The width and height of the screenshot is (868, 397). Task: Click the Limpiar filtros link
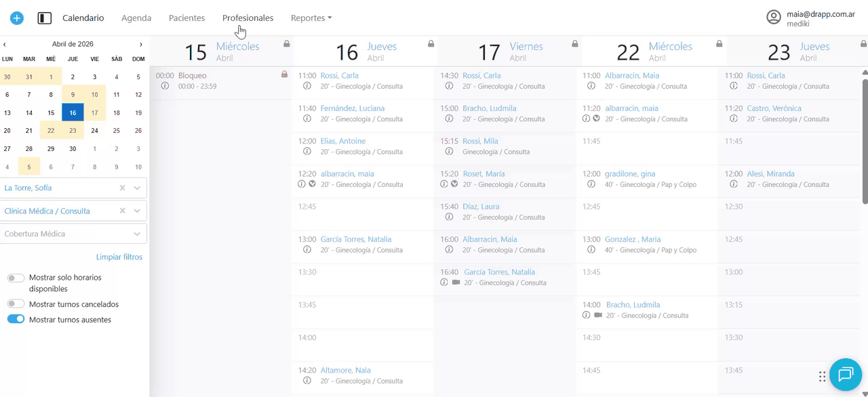[x=119, y=257]
